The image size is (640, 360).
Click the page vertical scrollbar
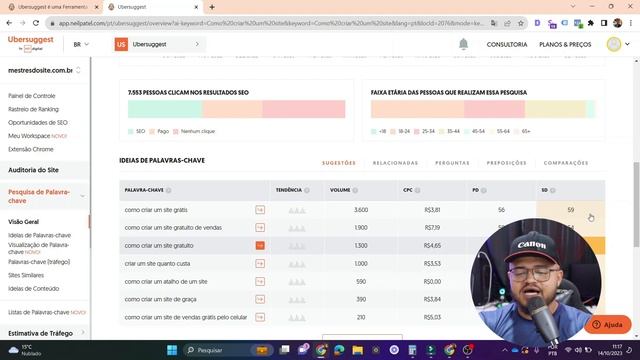[x=636, y=204]
